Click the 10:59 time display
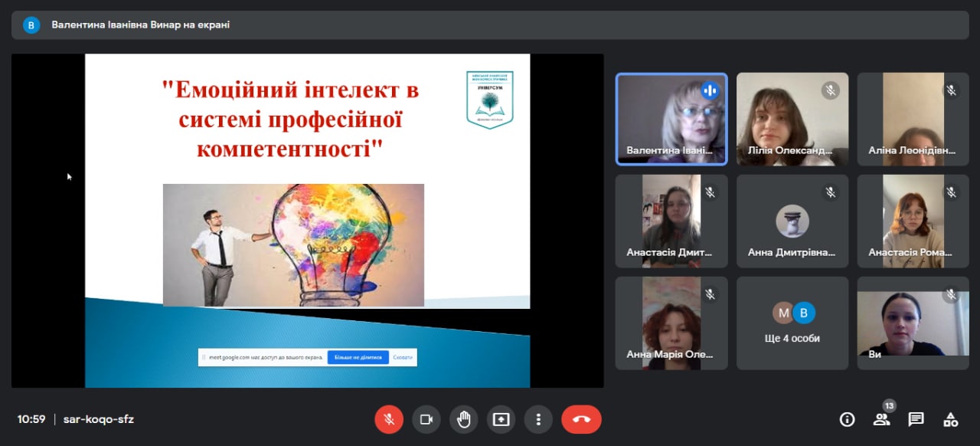Screen dimensions: 980x446 [x=31, y=419]
